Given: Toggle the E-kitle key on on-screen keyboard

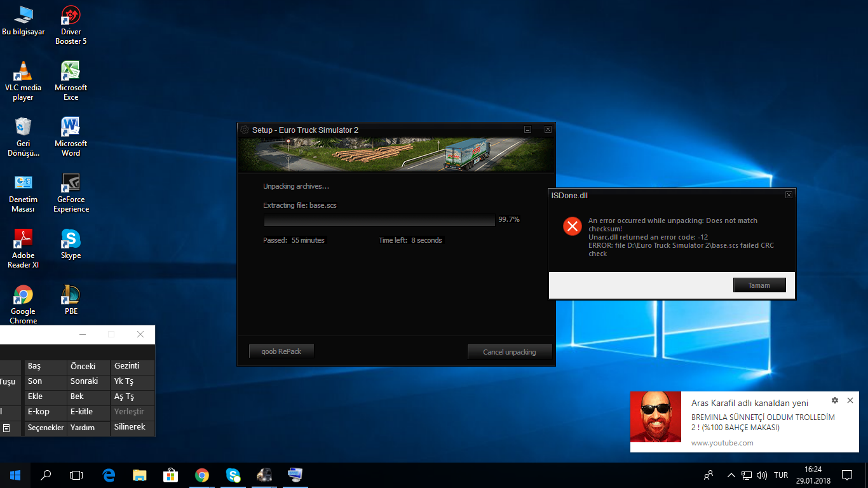Looking at the screenshot, I should (88, 412).
